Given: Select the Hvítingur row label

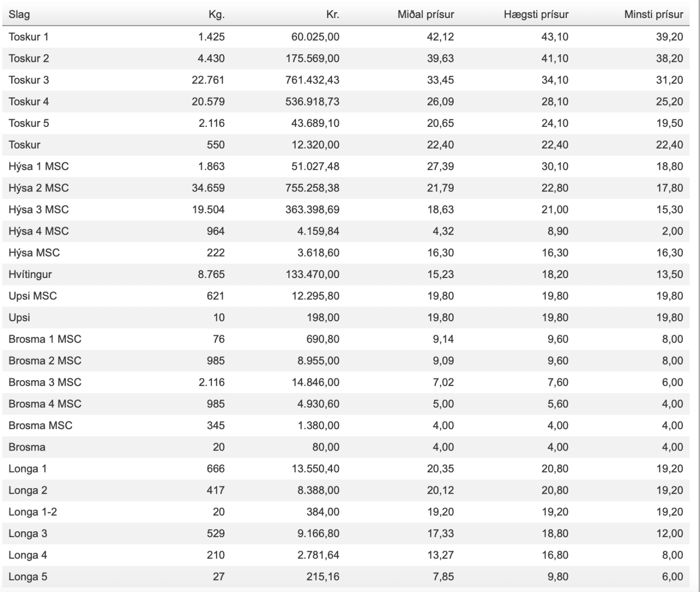Looking at the screenshot, I should click(30, 275).
